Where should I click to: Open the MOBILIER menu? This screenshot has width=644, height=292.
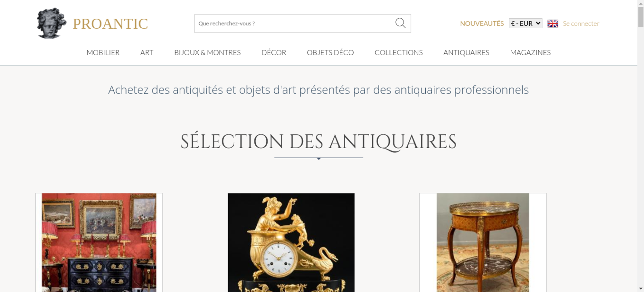pos(103,52)
